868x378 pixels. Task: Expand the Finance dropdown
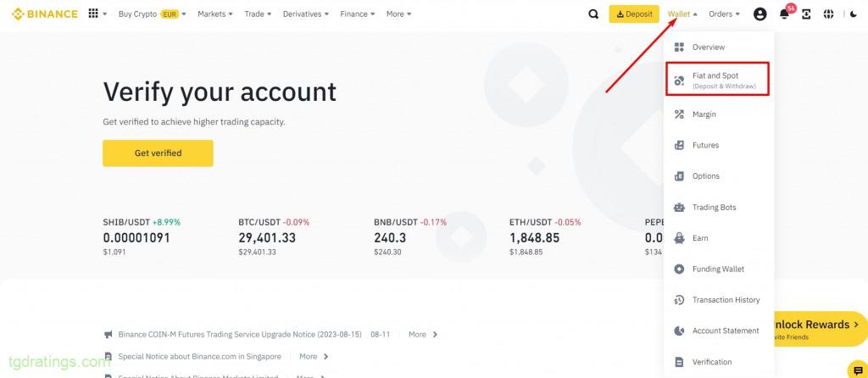pos(357,14)
